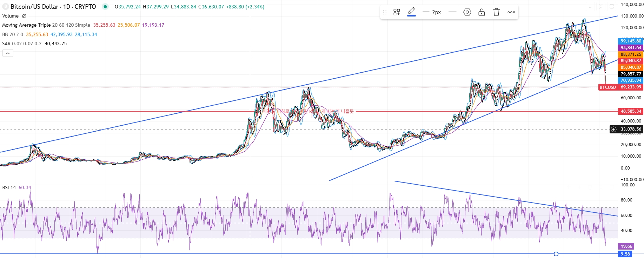The height and width of the screenshot is (258, 644).
Task: Click the templates icon in drawing toolbar
Action: click(397, 12)
